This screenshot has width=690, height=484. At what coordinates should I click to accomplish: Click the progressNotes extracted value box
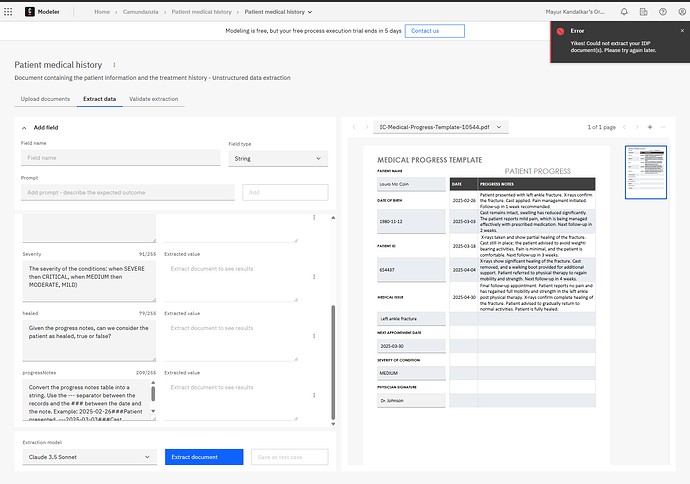click(231, 400)
